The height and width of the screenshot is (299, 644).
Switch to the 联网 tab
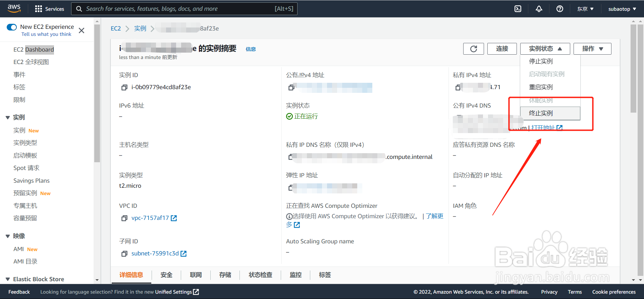(x=196, y=275)
